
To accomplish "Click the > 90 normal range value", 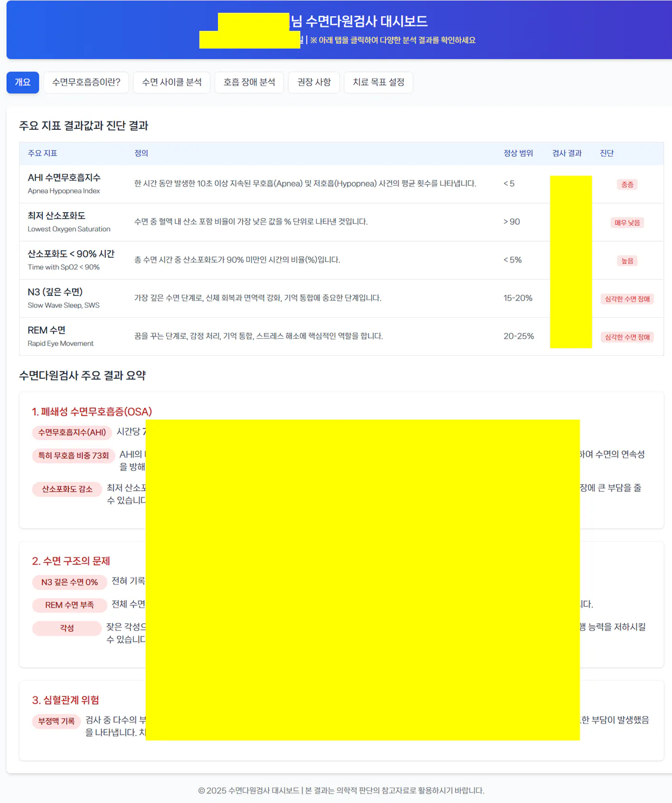I will point(512,222).
